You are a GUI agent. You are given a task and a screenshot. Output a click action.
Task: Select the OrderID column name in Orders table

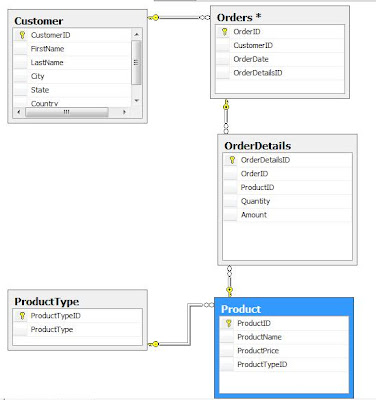pos(247,32)
